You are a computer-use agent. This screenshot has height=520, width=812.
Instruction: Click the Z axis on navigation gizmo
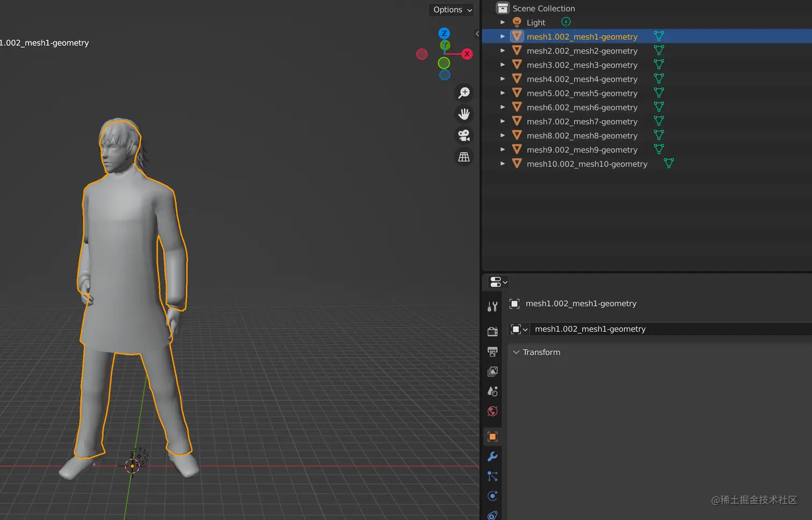[444, 33]
